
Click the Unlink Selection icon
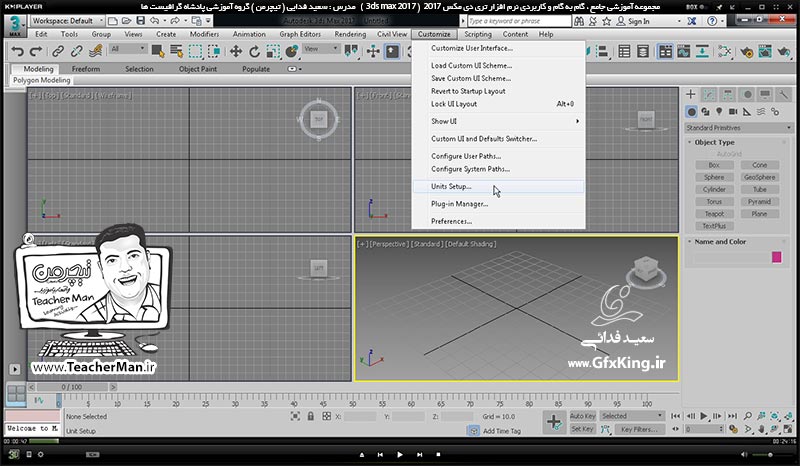tap(77, 52)
